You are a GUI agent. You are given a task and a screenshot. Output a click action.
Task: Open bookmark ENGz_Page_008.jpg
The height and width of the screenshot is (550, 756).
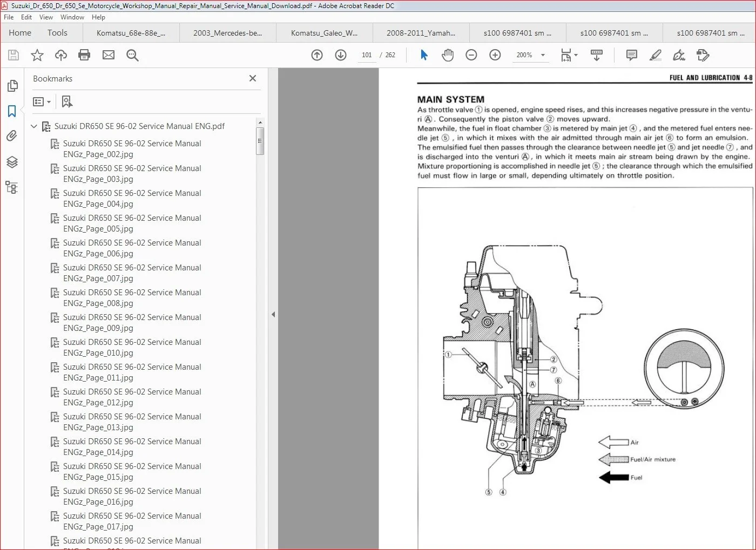pyautogui.click(x=132, y=298)
